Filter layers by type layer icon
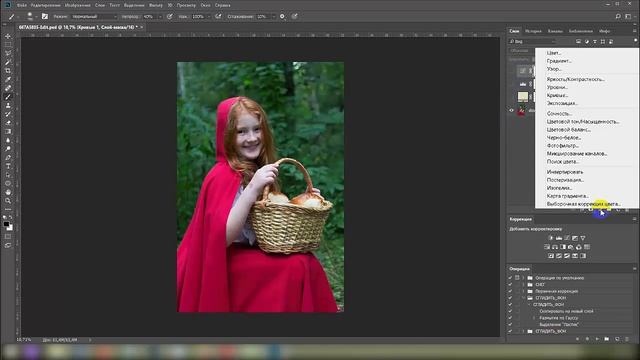 pos(595,42)
